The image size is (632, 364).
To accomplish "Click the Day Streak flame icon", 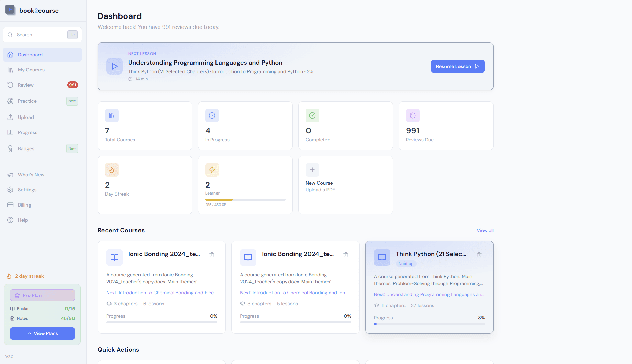I will coord(112,170).
